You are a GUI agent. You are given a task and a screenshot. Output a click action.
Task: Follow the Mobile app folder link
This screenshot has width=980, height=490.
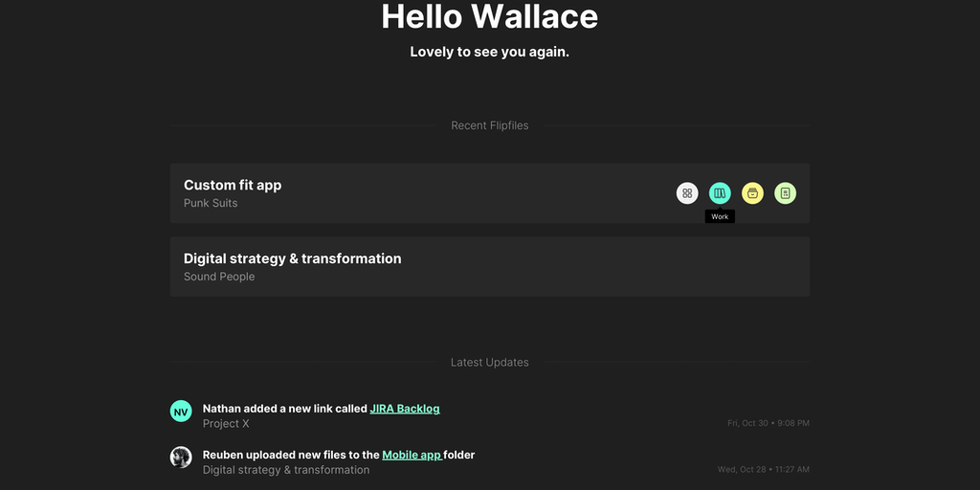[x=412, y=455]
